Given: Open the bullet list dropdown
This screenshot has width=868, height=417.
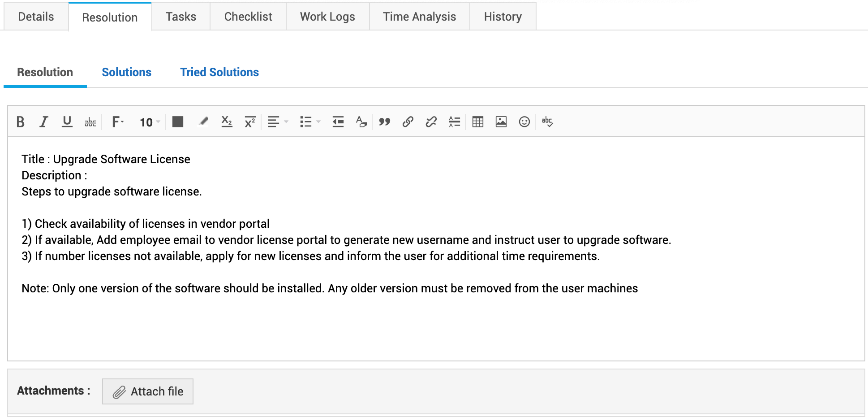Looking at the screenshot, I should click(x=310, y=122).
